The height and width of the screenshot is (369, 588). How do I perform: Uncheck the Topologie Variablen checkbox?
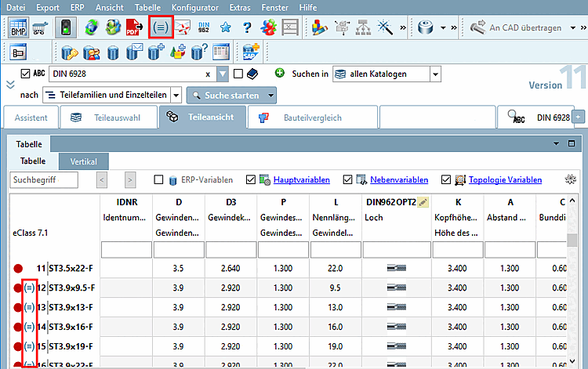446,180
